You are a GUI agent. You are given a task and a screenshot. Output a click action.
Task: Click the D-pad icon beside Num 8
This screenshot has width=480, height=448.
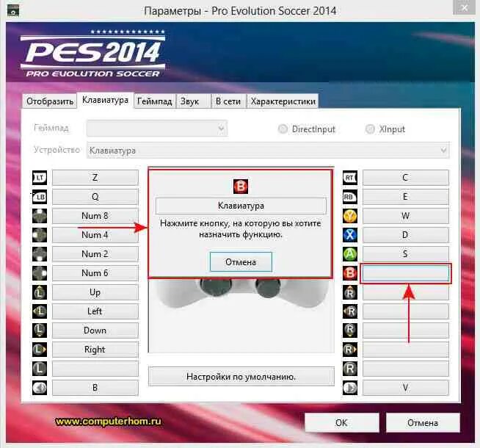pos(40,216)
